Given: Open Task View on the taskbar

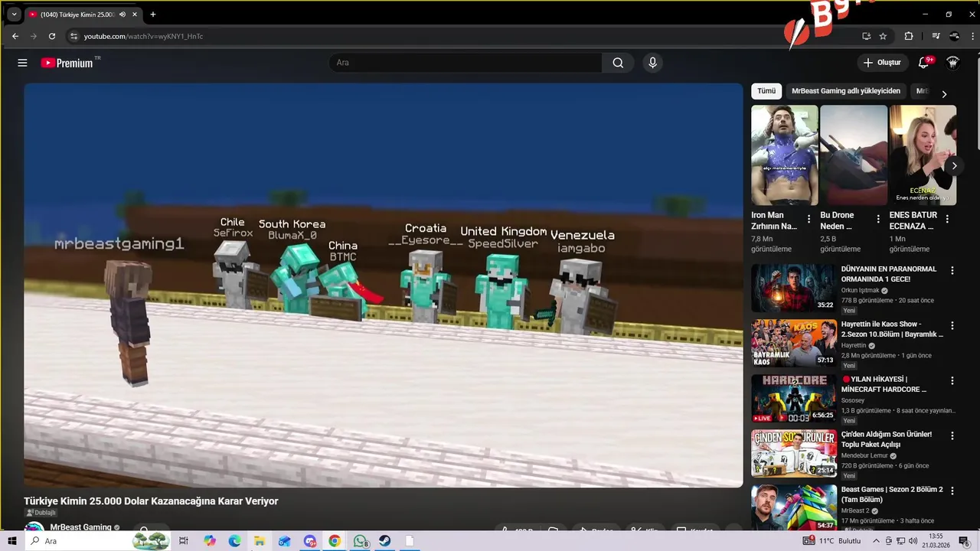Looking at the screenshot, I should 184,541.
